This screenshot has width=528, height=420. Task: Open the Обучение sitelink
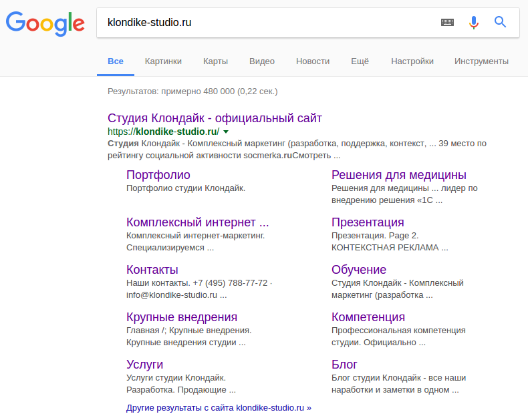click(x=359, y=270)
